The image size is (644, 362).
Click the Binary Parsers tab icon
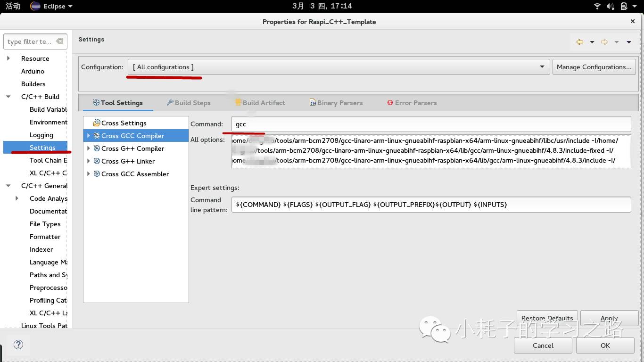pyautogui.click(x=313, y=102)
